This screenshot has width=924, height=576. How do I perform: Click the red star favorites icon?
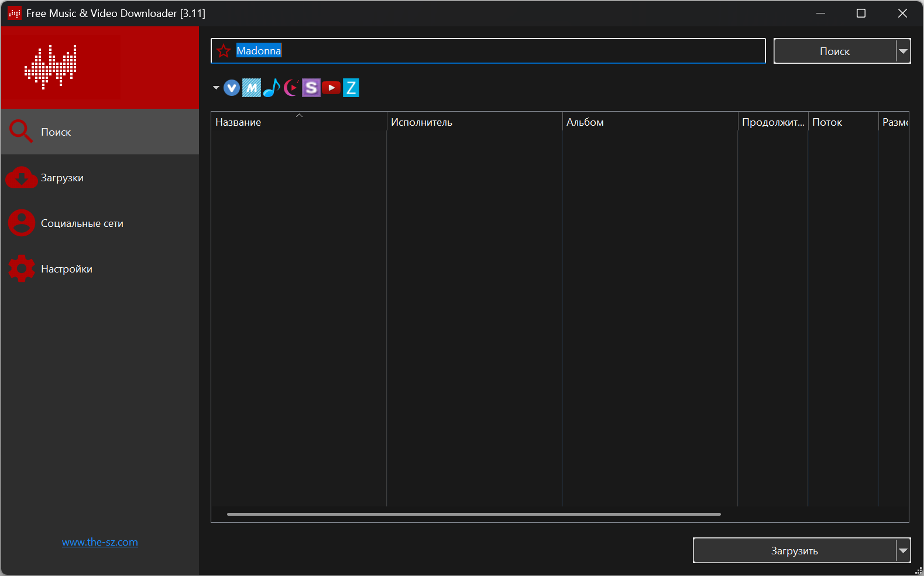coord(224,51)
